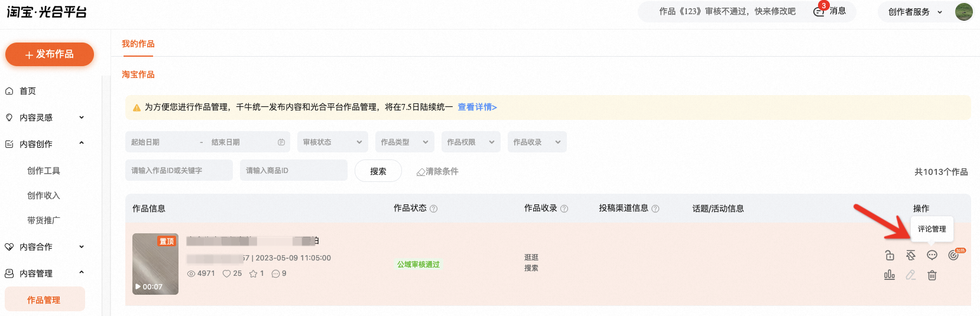Click the help icon beside 作品状态
Screen dimensions: 980x316
point(434,209)
